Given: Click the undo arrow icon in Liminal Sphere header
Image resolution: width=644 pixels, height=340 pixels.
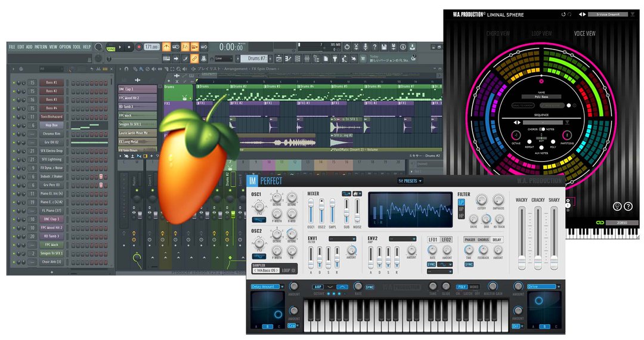Looking at the screenshot, I should (x=563, y=14).
